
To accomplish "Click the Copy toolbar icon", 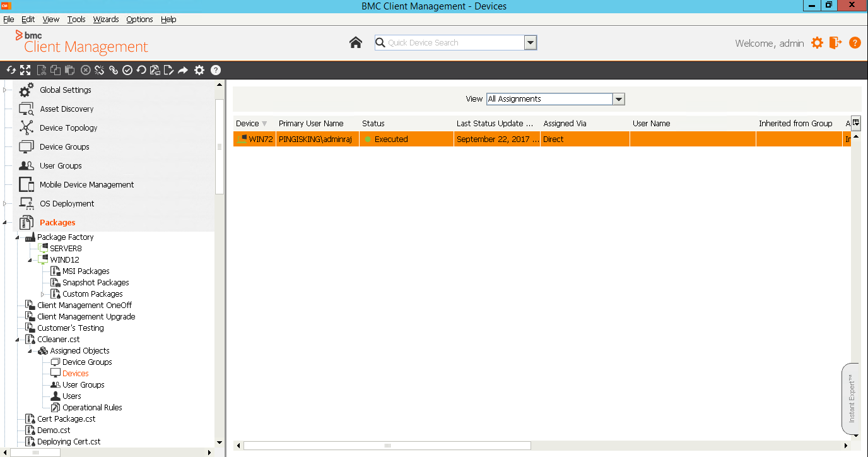I will pyautogui.click(x=56, y=70).
